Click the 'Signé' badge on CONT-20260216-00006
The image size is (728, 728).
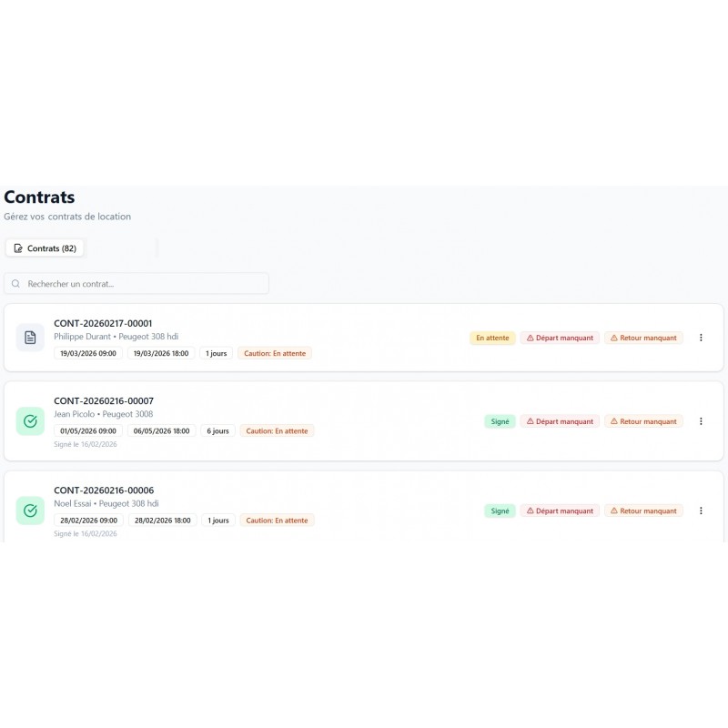click(x=500, y=511)
